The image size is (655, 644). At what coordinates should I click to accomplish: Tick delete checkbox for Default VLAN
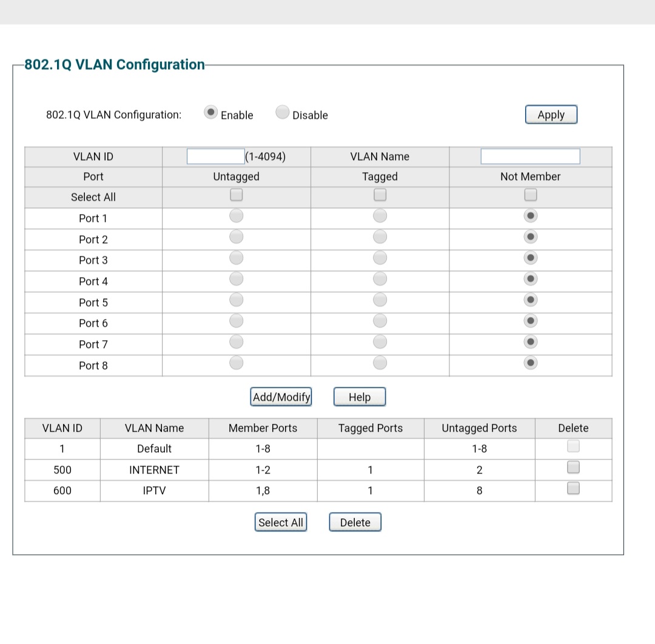click(x=574, y=446)
